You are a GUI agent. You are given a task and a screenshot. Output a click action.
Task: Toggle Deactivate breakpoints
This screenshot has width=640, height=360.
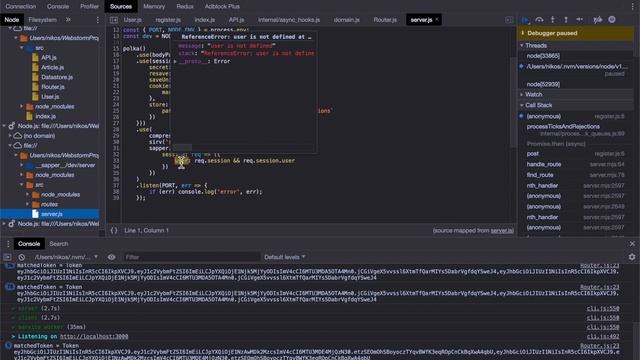tap(598, 20)
